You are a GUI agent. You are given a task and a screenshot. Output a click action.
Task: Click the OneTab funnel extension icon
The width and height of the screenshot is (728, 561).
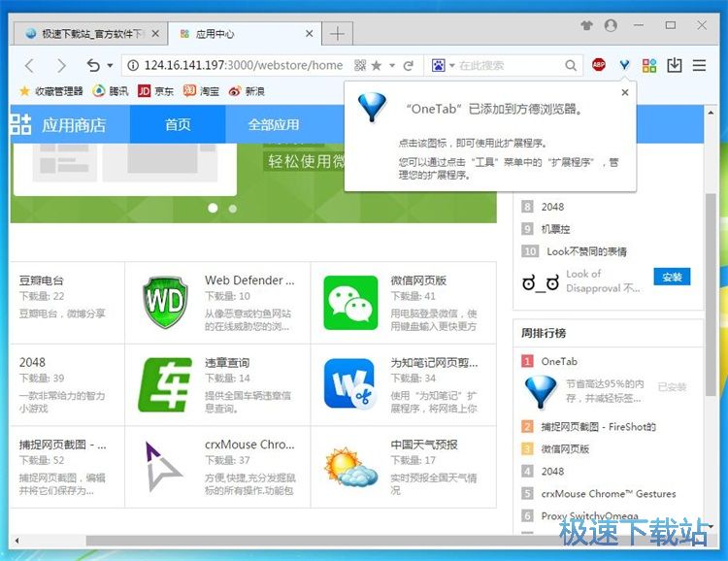[624, 65]
